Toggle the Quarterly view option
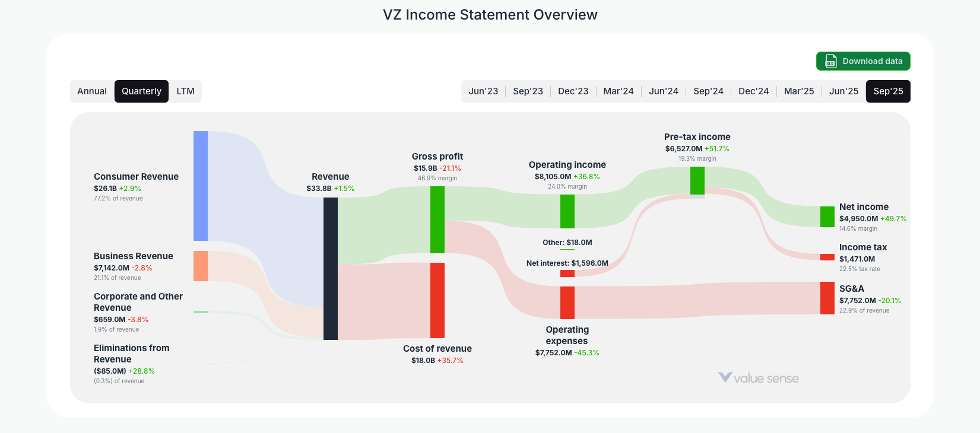This screenshot has width=980, height=433. (141, 91)
